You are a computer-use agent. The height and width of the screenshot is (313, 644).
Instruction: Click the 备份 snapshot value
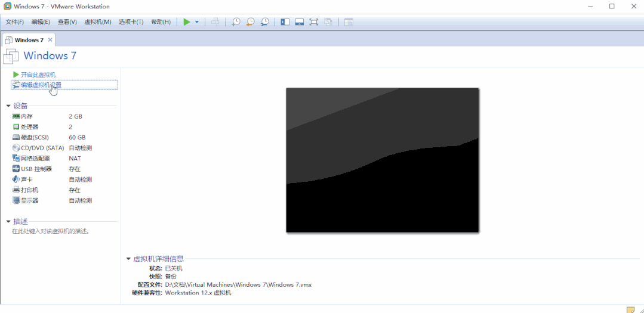point(171,277)
